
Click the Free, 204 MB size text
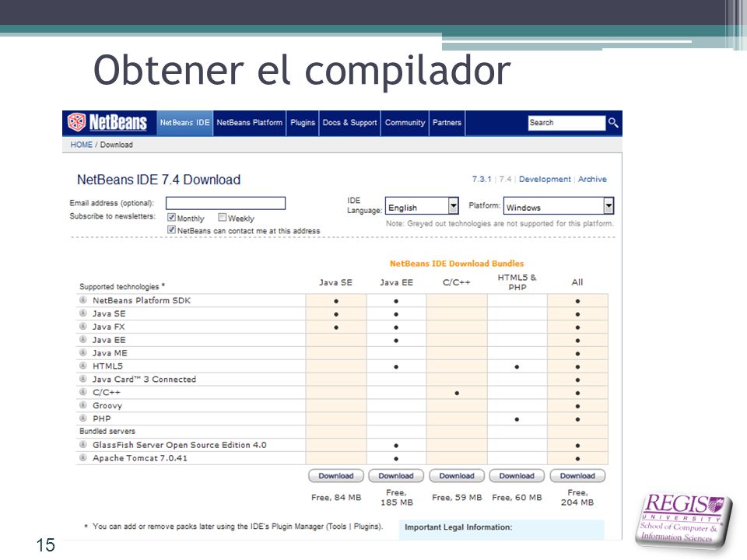point(577,498)
